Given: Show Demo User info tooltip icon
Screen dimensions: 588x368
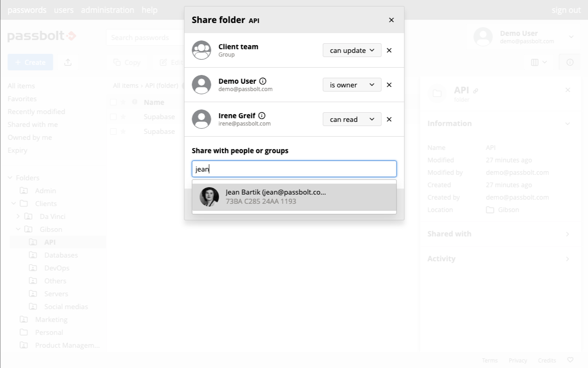Looking at the screenshot, I should coord(263,81).
